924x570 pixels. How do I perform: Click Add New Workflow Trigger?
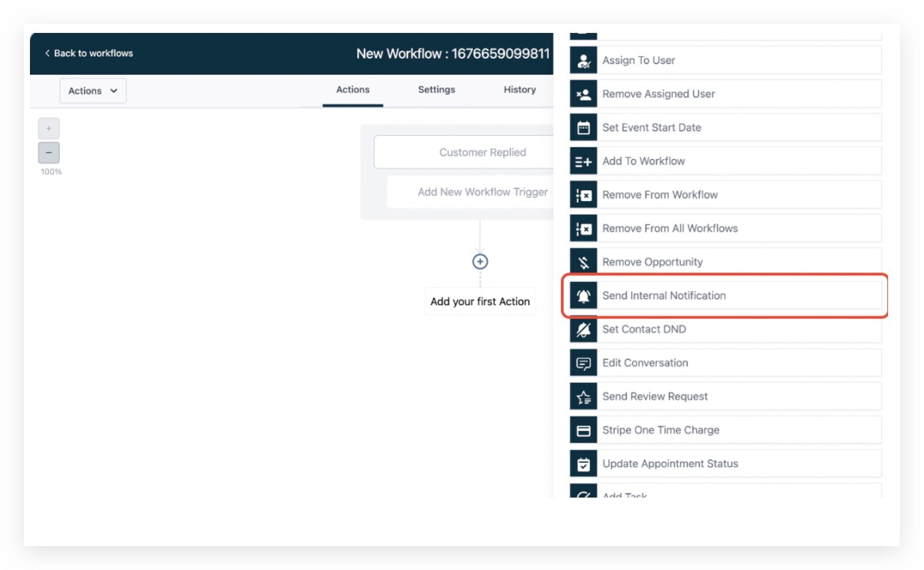[482, 192]
